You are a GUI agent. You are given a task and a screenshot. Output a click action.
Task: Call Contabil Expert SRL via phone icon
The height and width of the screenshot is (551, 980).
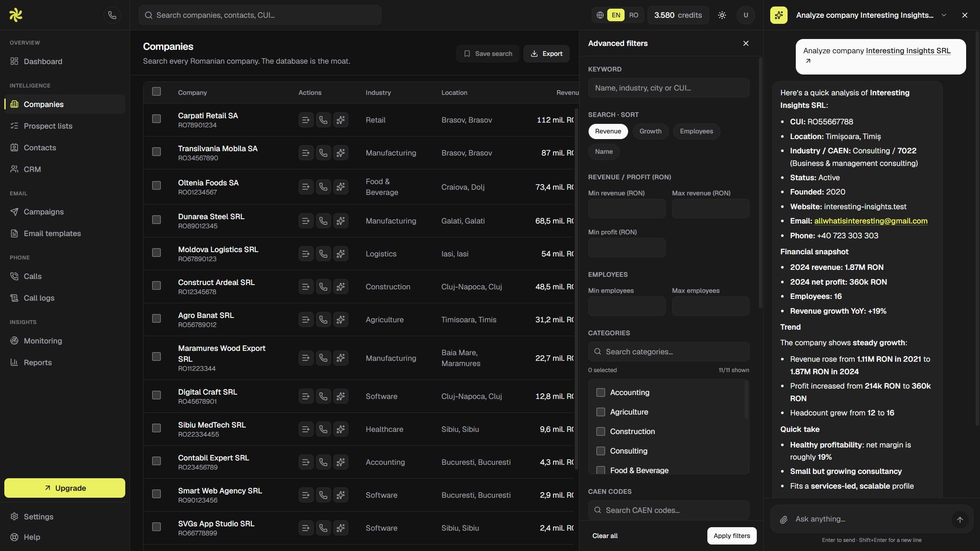(x=323, y=462)
